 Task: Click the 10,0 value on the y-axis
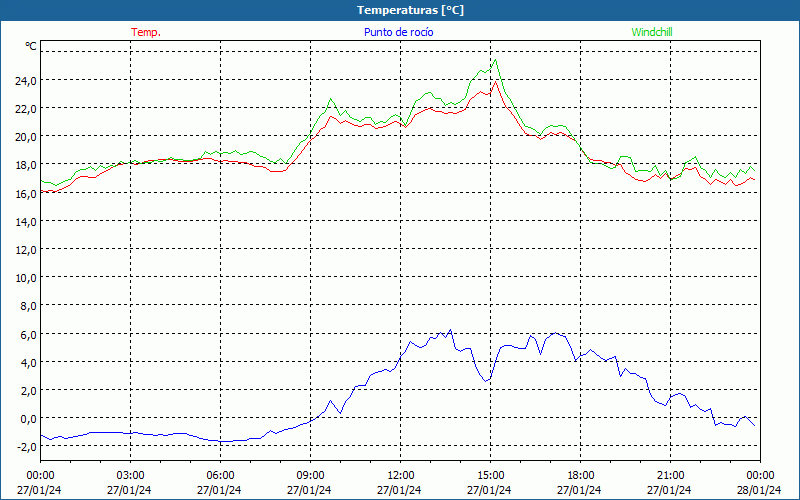(x=26, y=278)
